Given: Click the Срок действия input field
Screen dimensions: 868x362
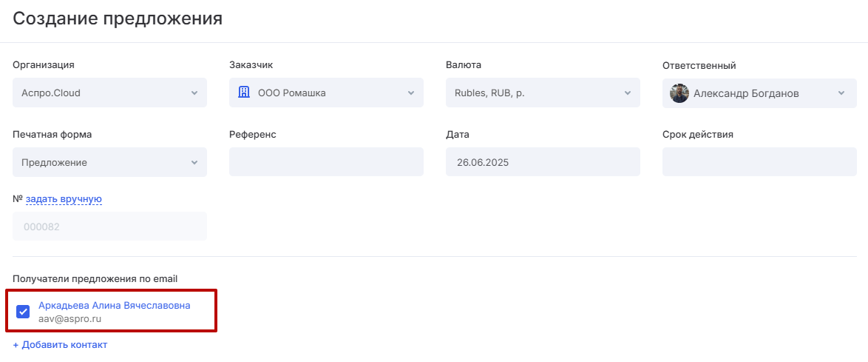Looking at the screenshot, I should tap(759, 162).
